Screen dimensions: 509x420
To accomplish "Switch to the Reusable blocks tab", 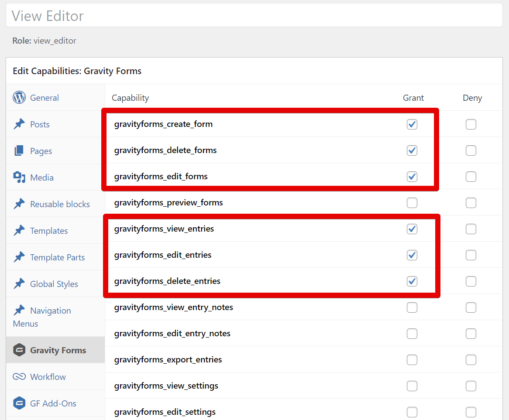I will tap(60, 204).
